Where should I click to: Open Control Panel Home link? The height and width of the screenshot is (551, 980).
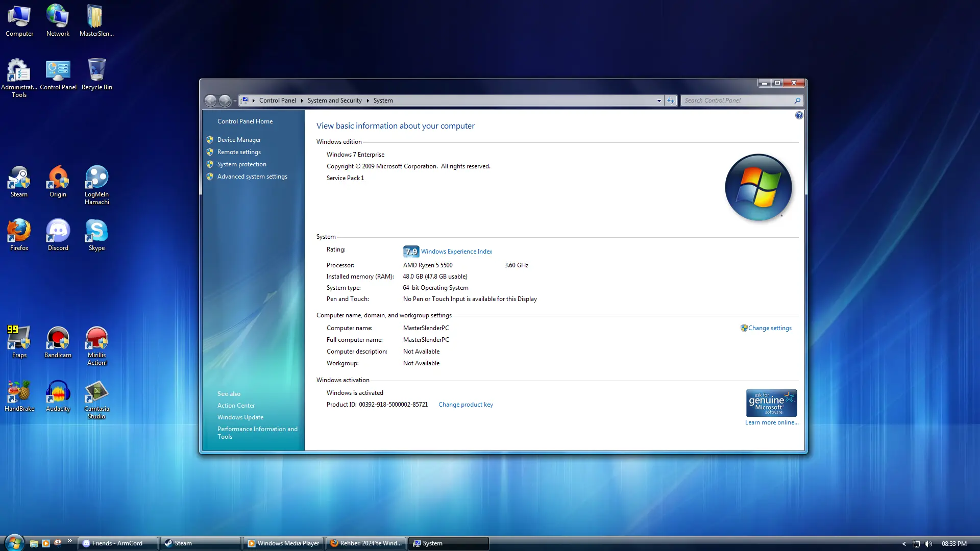245,121
